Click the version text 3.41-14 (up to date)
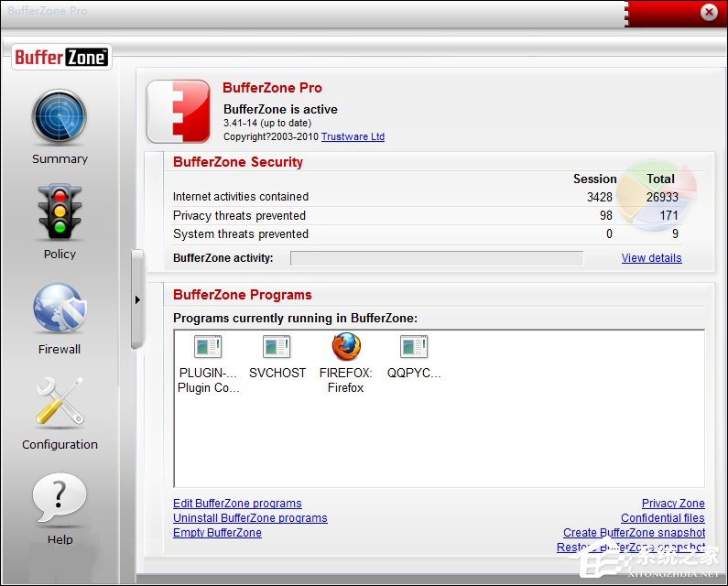This screenshot has width=728, height=586. (267, 123)
